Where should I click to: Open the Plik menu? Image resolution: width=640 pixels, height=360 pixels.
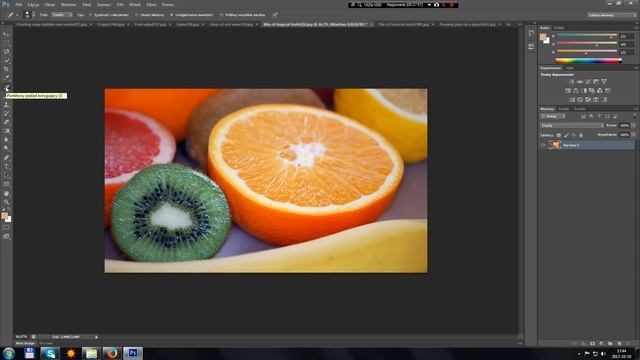18,5
